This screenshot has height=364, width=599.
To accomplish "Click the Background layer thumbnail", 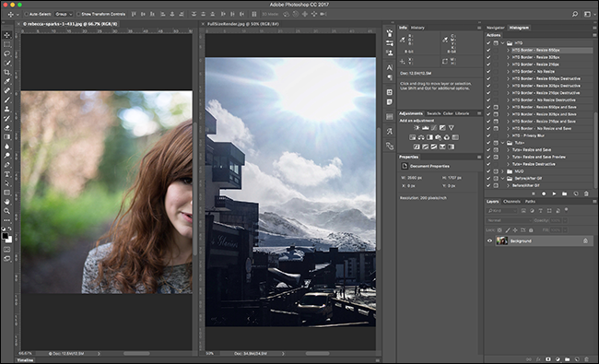I will click(501, 241).
